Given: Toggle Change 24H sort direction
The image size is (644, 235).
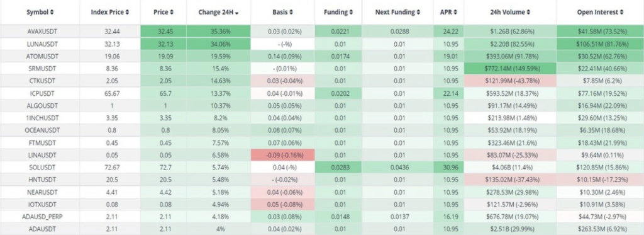Looking at the screenshot, I should (218, 13).
